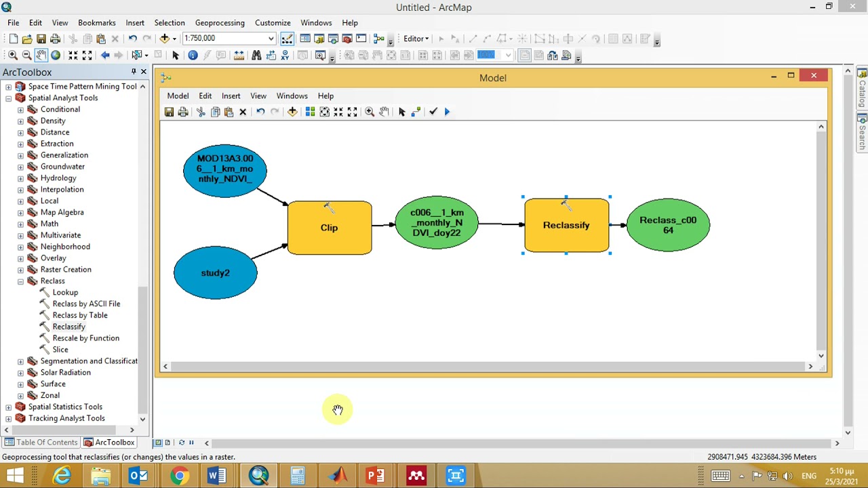Open the map scale dropdown
This screenshot has width=868, height=488.
(271, 39)
